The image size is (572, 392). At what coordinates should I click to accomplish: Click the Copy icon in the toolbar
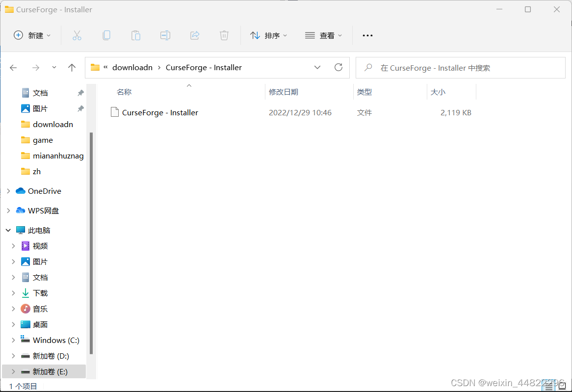click(x=106, y=35)
